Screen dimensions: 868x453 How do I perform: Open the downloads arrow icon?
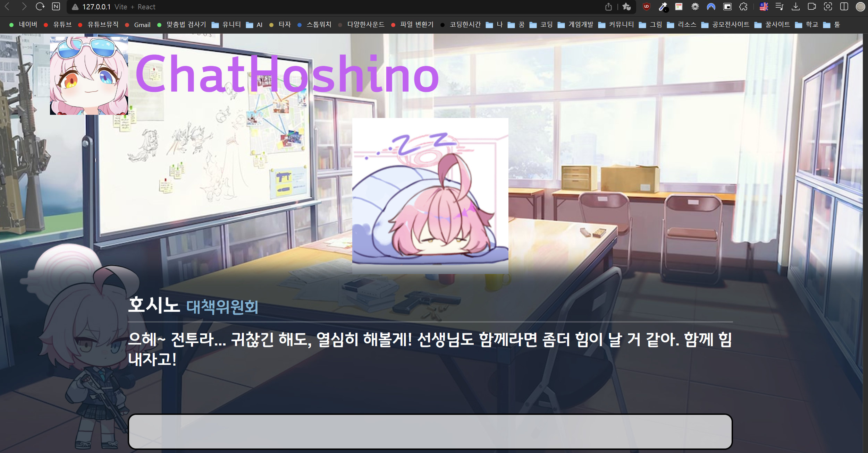click(x=796, y=7)
